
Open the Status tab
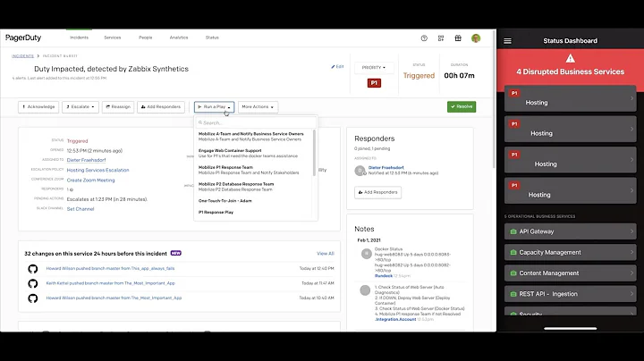point(212,38)
